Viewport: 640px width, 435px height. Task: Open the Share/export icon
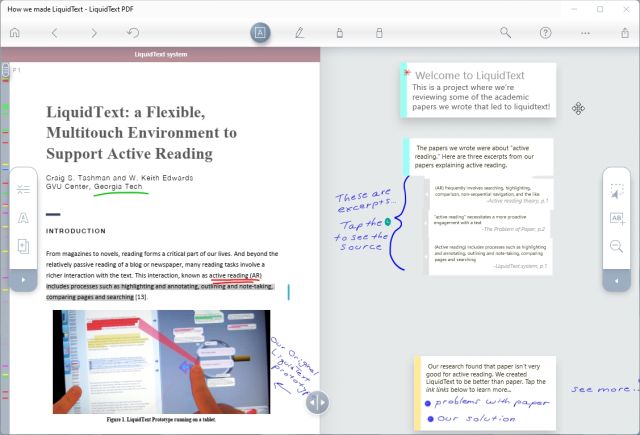pos(625,33)
